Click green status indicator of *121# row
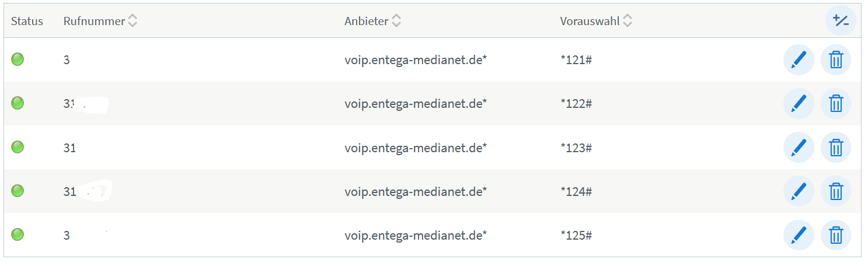The image size is (868, 270). click(x=18, y=59)
